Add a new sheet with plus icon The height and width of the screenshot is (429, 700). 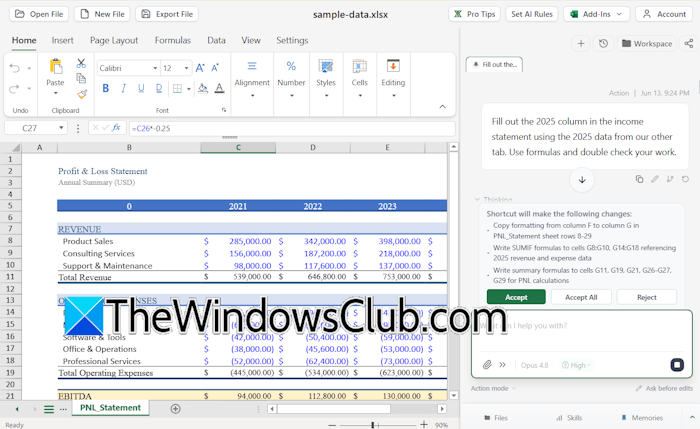coord(175,408)
